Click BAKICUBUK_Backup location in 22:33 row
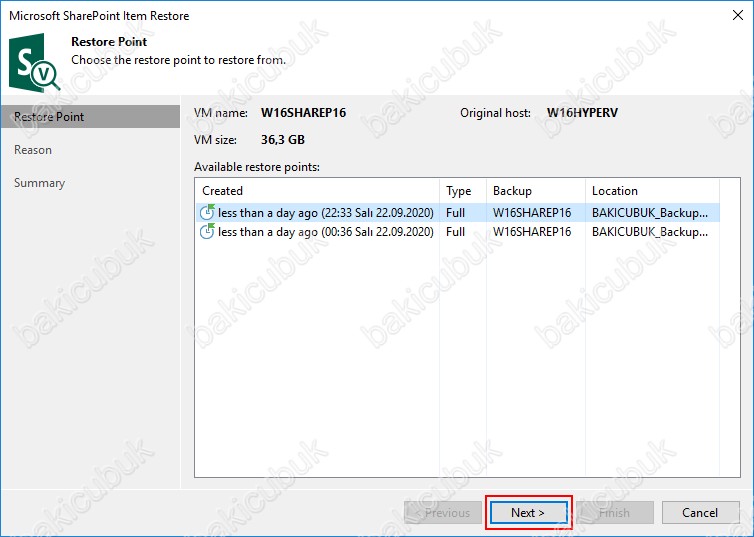 click(x=650, y=212)
